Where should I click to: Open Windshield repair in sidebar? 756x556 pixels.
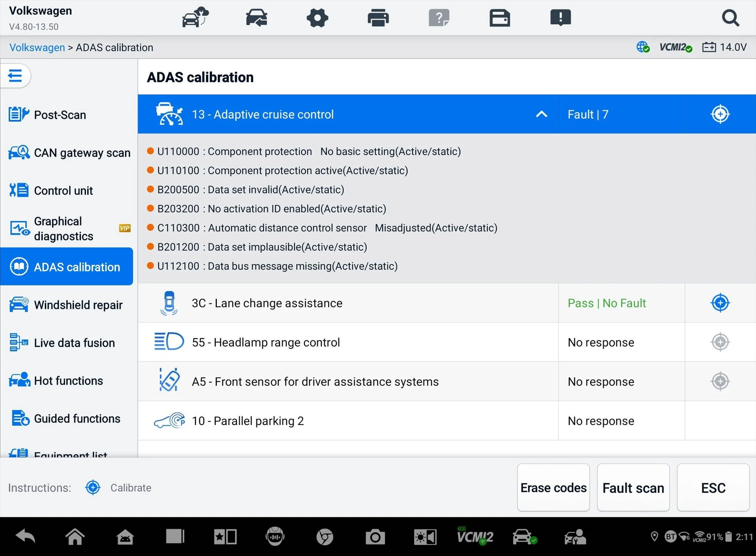tap(67, 305)
